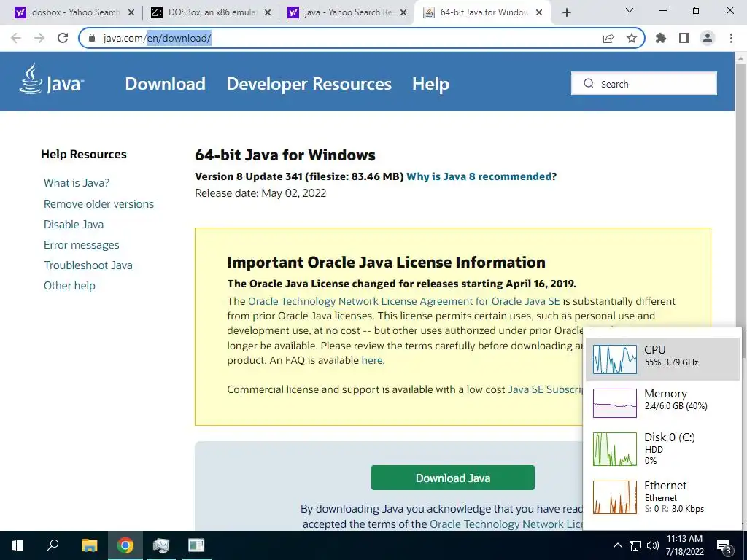Click the volume speaker tray icon
The height and width of the screenshot is (560, 747).
point(653,545)
